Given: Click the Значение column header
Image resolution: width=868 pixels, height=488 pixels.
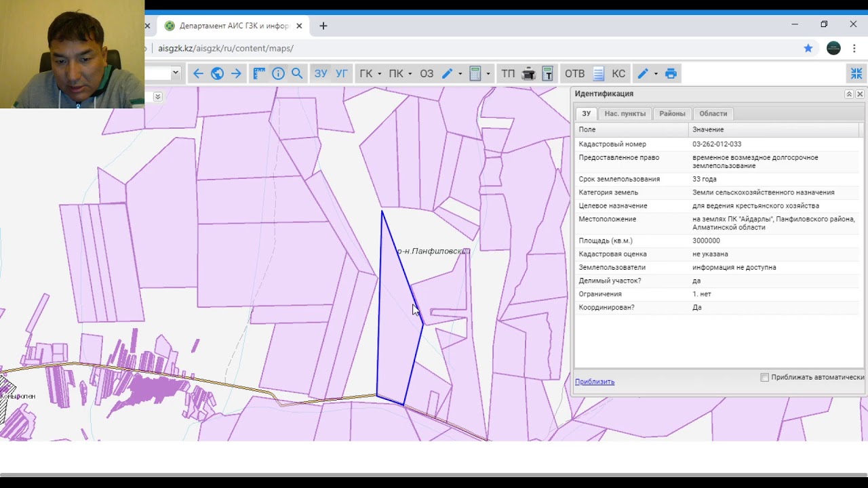Looking at the screenshot, I should coord(774,129).
